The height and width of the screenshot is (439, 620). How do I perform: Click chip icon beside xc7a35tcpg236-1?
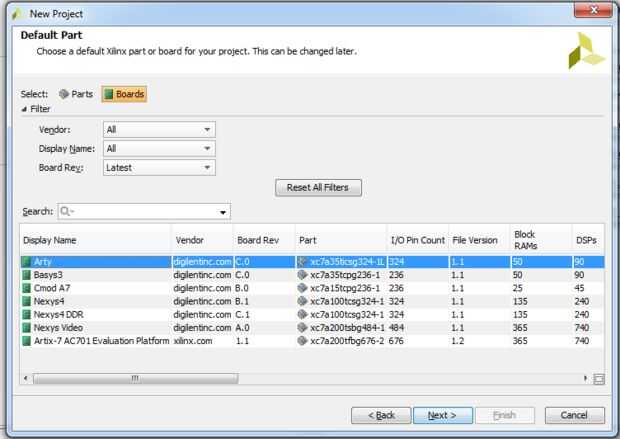[302, 274]
